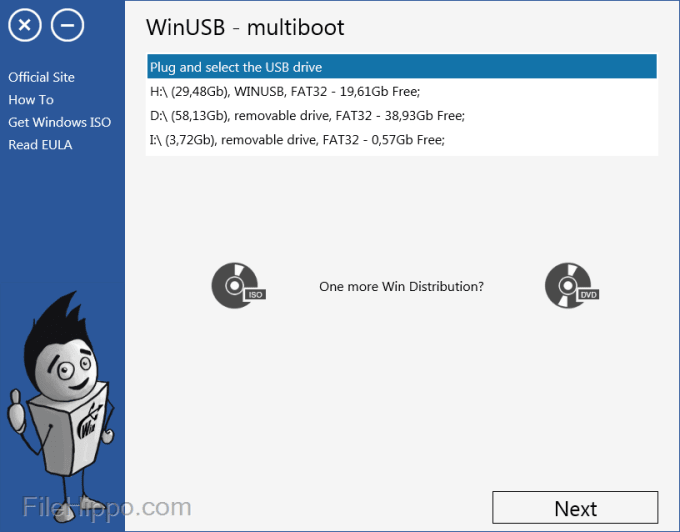Select the I:\ 3,72Gb removable drive

402,140
